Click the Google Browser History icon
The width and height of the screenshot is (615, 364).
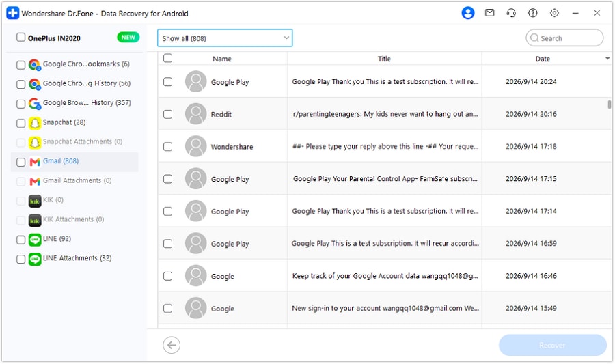coord(35,104)
